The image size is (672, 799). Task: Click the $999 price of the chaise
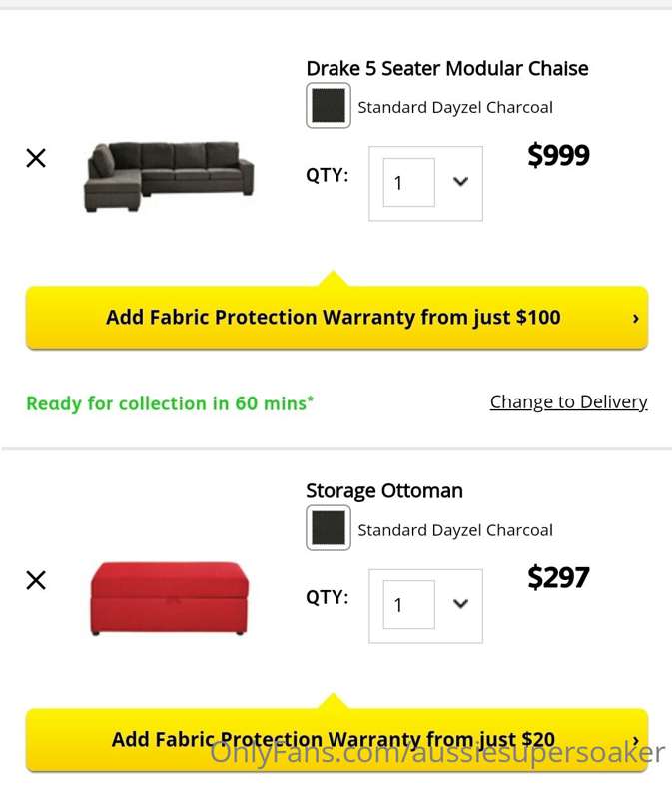558,155
